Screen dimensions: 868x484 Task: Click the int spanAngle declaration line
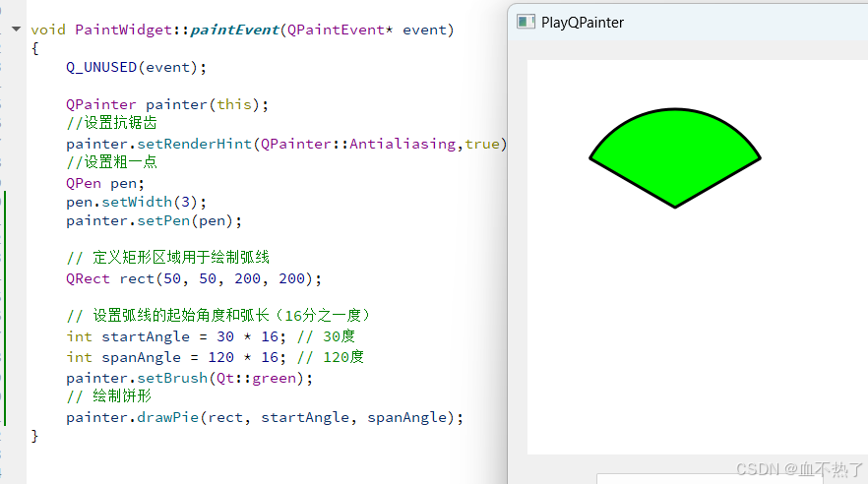pyautogui.click(x=215, y=357)
